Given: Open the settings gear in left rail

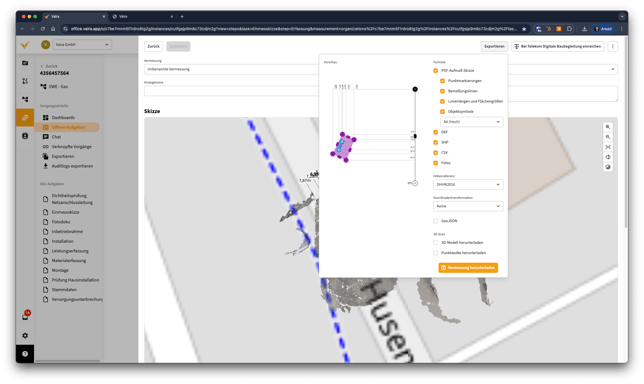Looking at the screenshot, I should [x=25, y=336].
